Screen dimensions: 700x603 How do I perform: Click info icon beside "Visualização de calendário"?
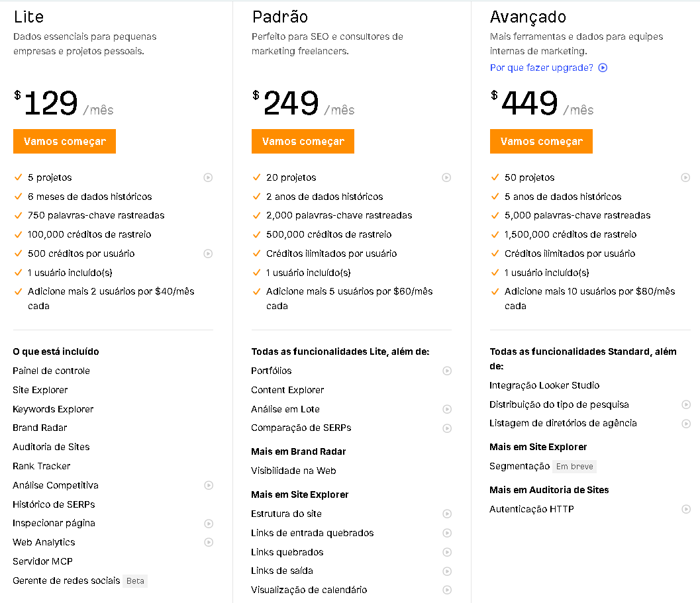447,589
